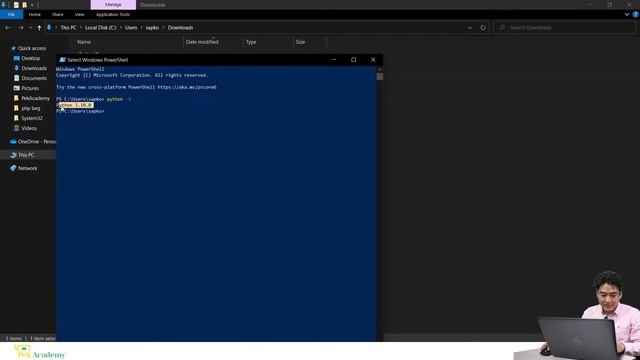Select OneDrive - Personal in the sidebar
The width and height of the screenshot is (640, 360).
pos(37,142)
